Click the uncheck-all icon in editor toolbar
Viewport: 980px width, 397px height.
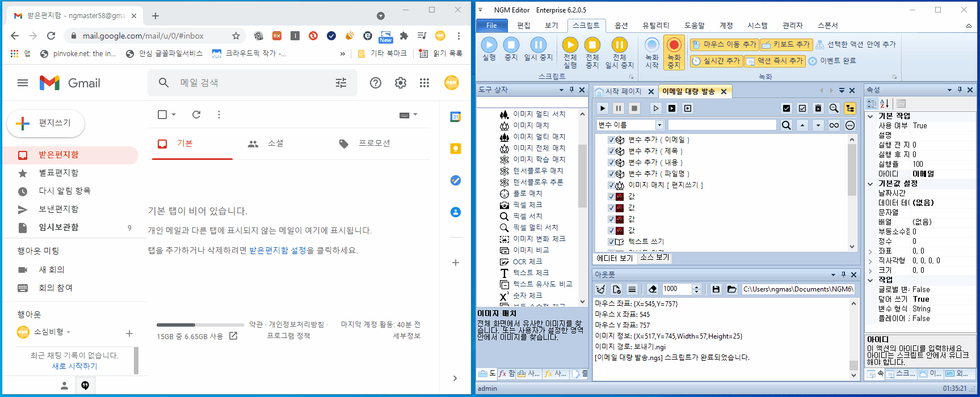tap(802, 108)
